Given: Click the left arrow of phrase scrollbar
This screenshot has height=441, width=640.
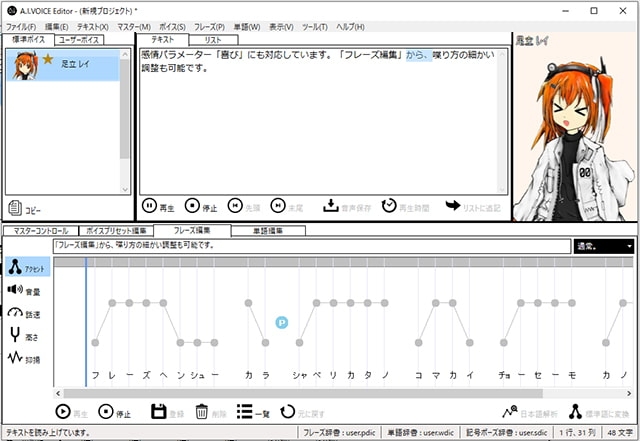Looking at the screenshot, I should [x=58, y=393].
